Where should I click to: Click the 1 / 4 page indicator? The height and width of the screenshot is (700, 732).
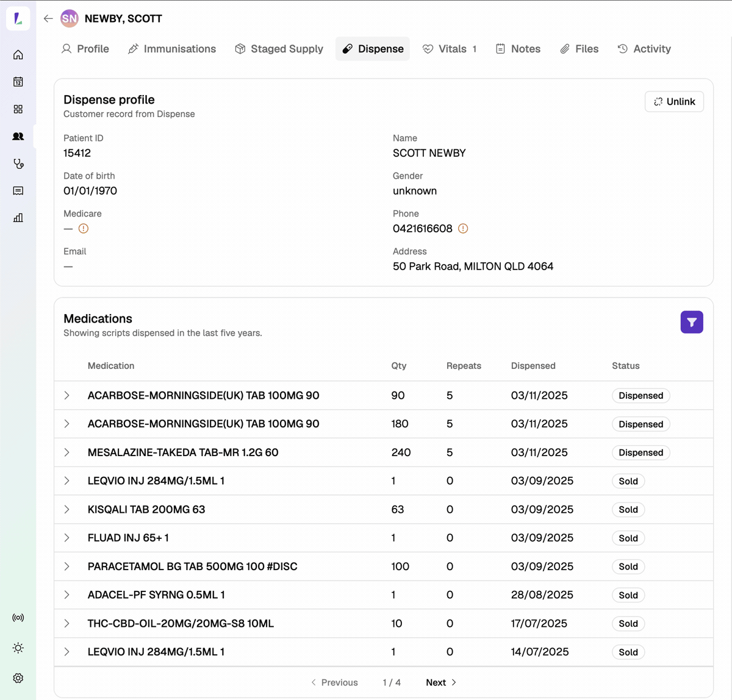click(392, 682)
